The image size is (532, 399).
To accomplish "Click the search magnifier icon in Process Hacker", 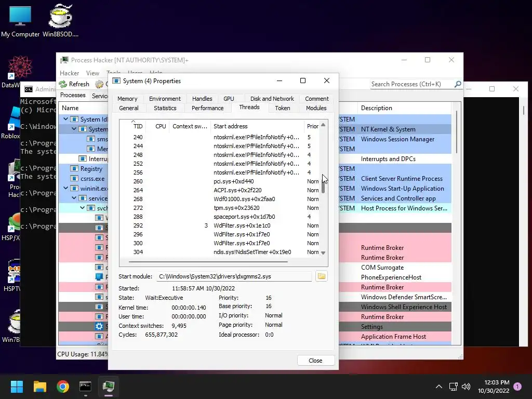I will click(458, 84).
